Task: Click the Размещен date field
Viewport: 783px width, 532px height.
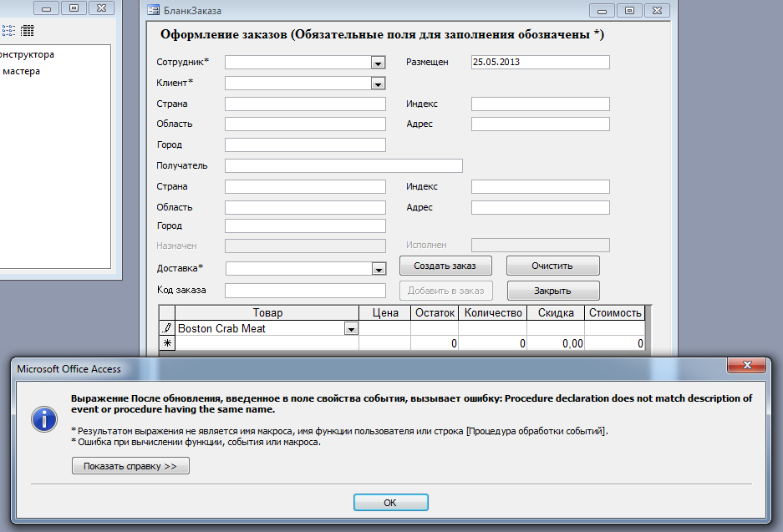Action: 541,62
